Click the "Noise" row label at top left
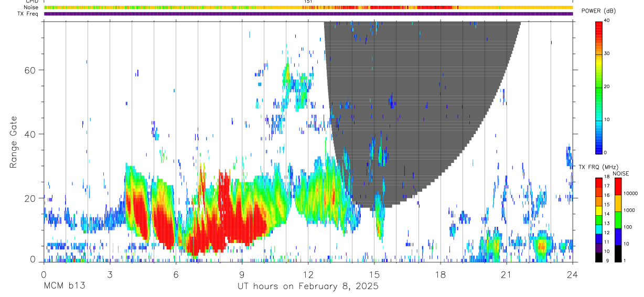The width and height of the screenshot is (644, 297). point(31,7)
